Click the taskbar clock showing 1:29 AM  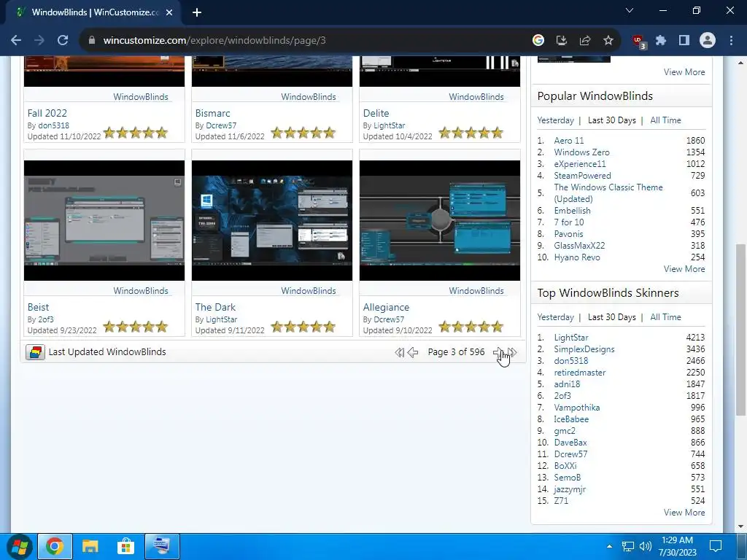tap(677, 546)
